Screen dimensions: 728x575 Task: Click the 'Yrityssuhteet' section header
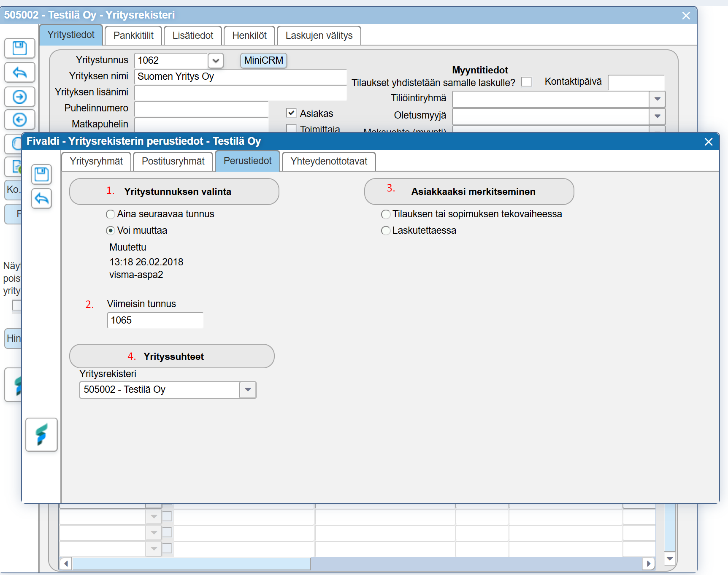point(172,356)
